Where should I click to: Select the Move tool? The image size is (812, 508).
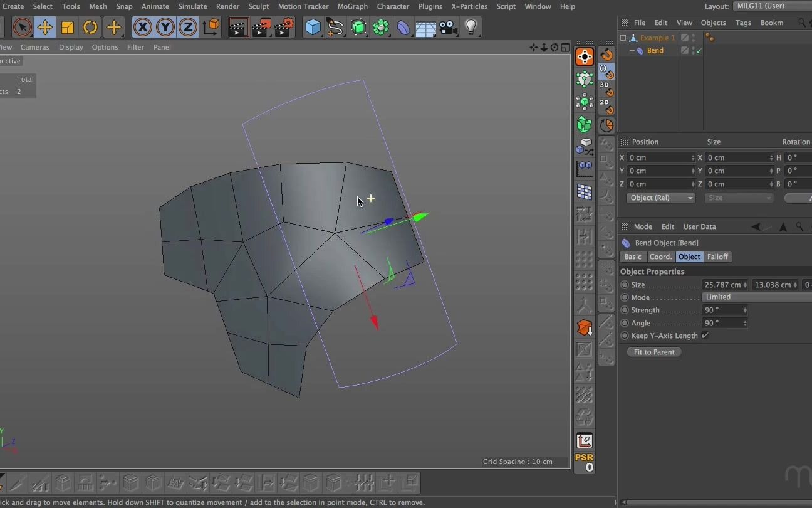click(x=44, y=27)
